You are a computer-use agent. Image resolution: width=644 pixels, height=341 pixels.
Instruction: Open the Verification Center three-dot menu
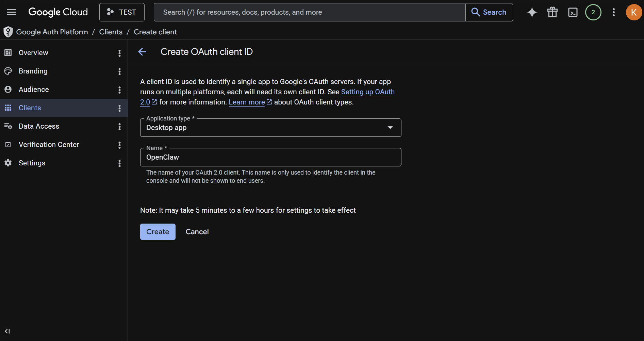(x=119, y=145)
